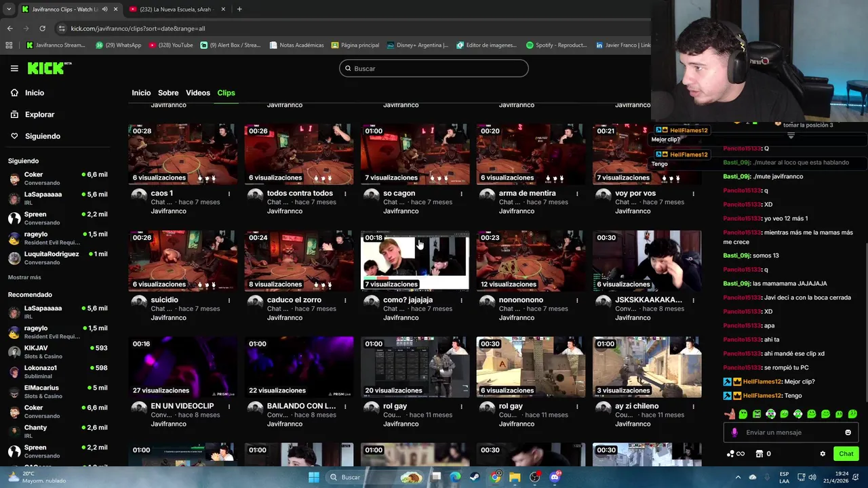868x488 pixels.
Task: Switch to the Videos channel tab
Action: (x=198, y=93)
